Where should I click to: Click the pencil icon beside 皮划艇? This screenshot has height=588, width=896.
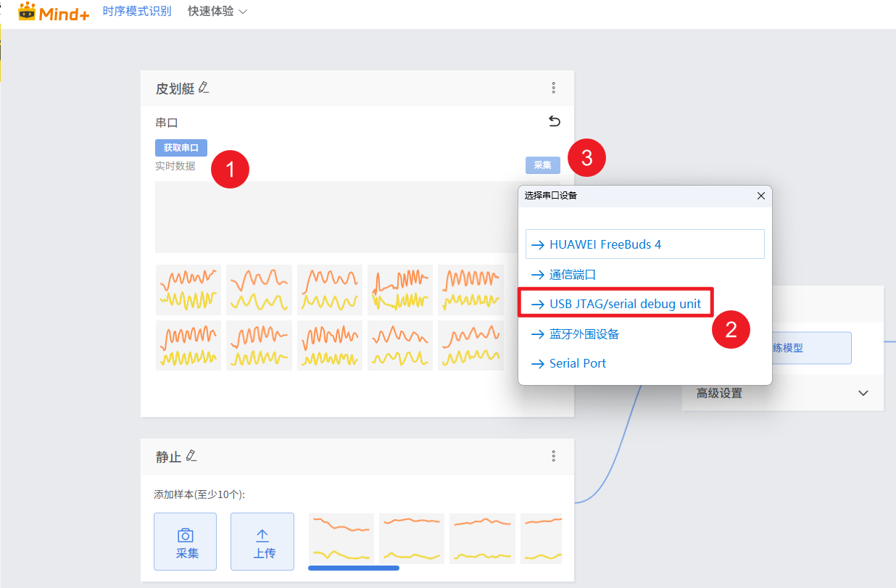coord(204,88)
